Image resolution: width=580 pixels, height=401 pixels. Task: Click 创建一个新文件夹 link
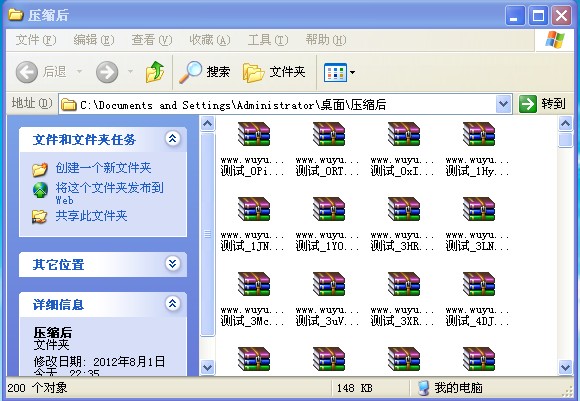(103, 168)
